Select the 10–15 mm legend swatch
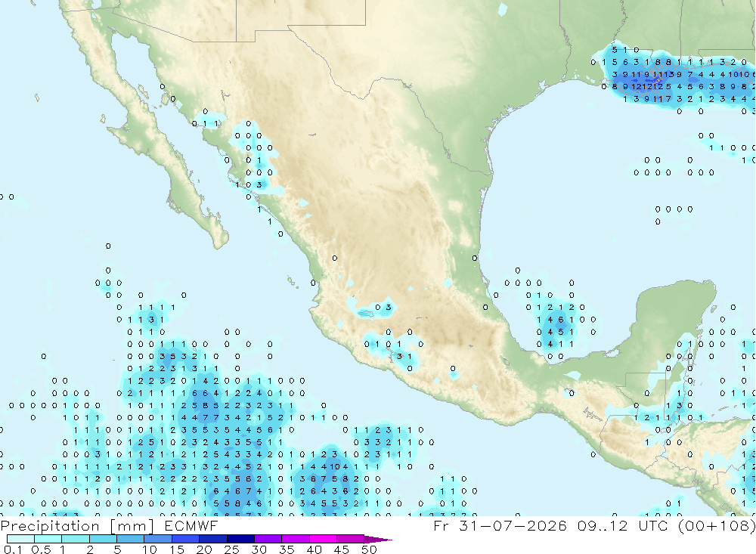756x554 pixels. pos(158,539)
